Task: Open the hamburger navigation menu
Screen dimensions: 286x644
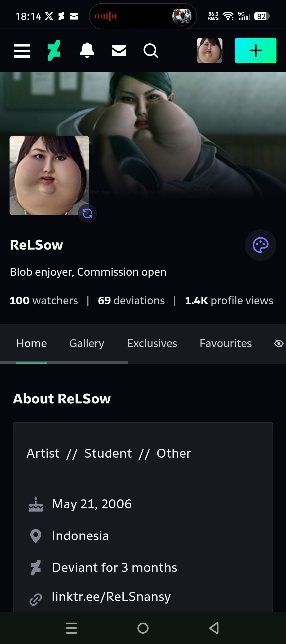Action: pos(22,51)
